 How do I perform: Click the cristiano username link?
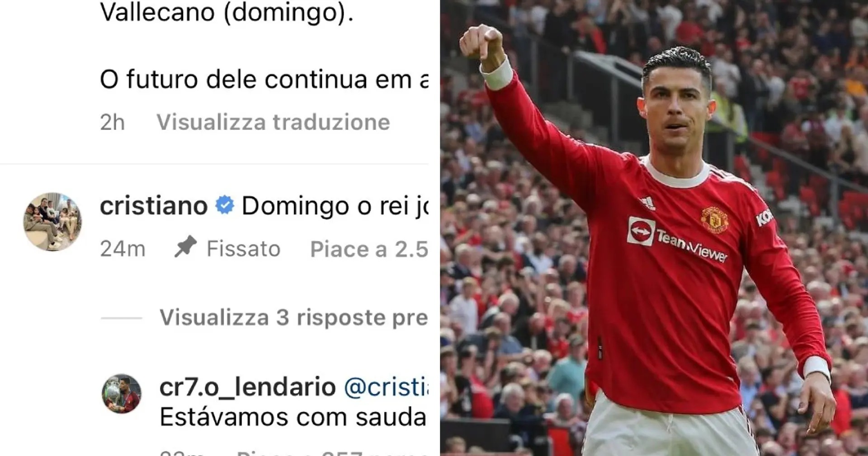154,206
